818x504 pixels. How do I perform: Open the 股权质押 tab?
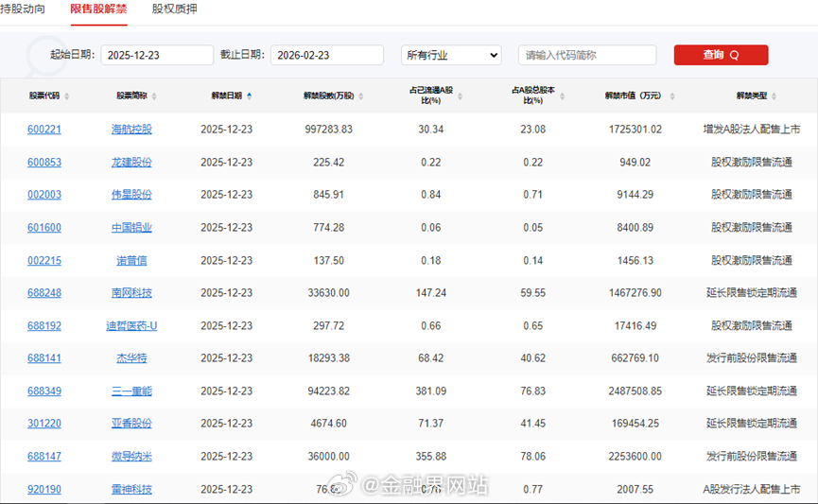(x=174, y=9)
